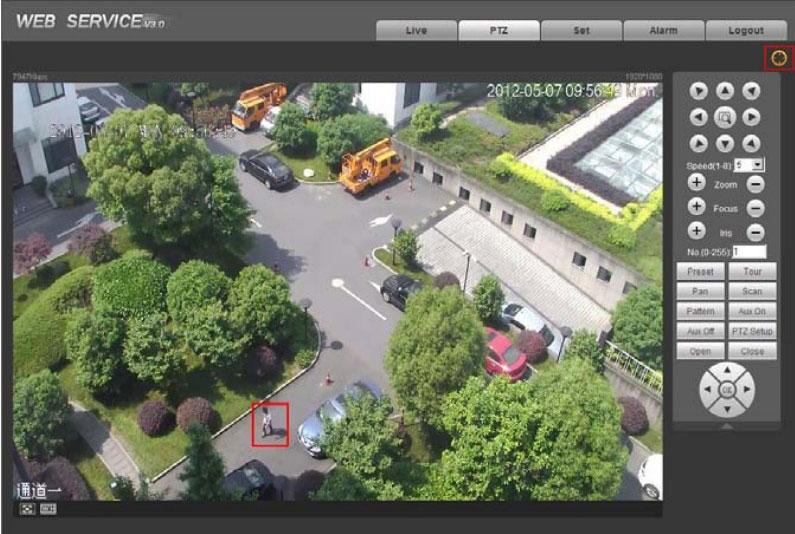Click the minus button next to Focus
Screen dimensions: 795x534
click(x=755, y=208)
